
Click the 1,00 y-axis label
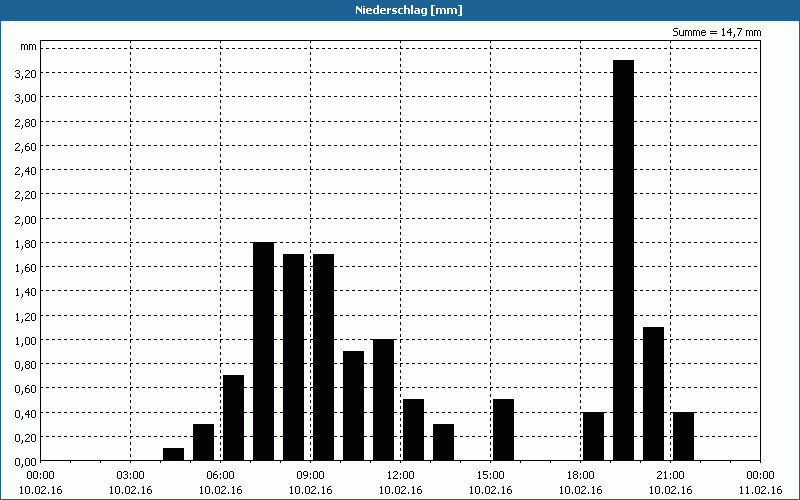26,340
